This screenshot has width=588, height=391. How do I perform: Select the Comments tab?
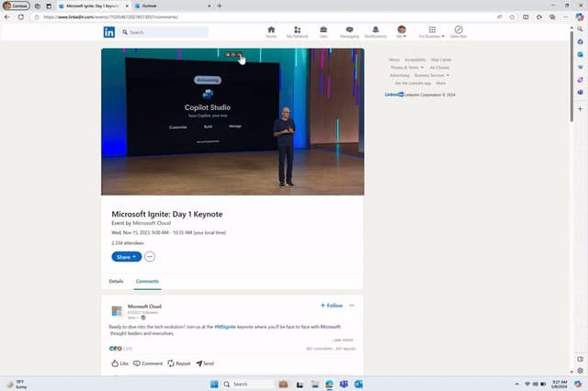[x=147, y=281]
